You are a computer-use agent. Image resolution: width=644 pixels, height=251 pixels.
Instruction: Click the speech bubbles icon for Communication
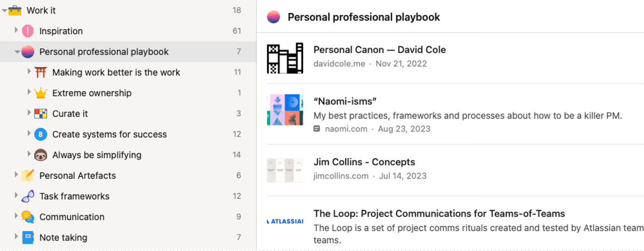click(x=28, y=217)
